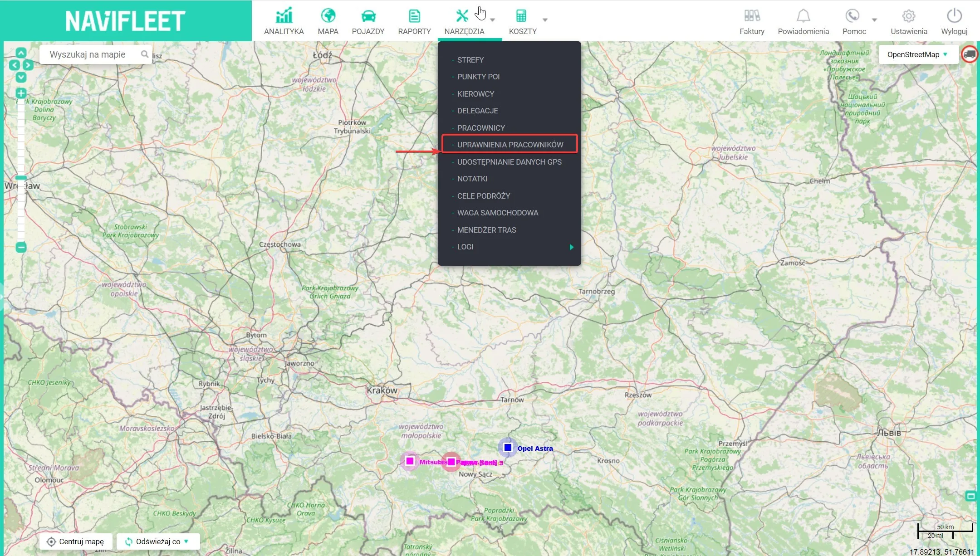This screenshot has height=556, width=980.
Task: Pan the map left arrow
Action: coord(15,65)
